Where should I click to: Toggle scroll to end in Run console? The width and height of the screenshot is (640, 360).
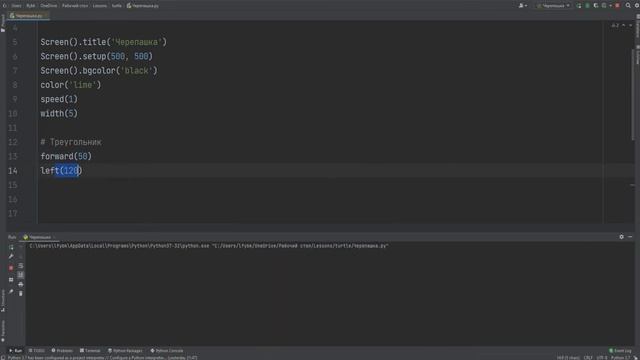[21, 275]
